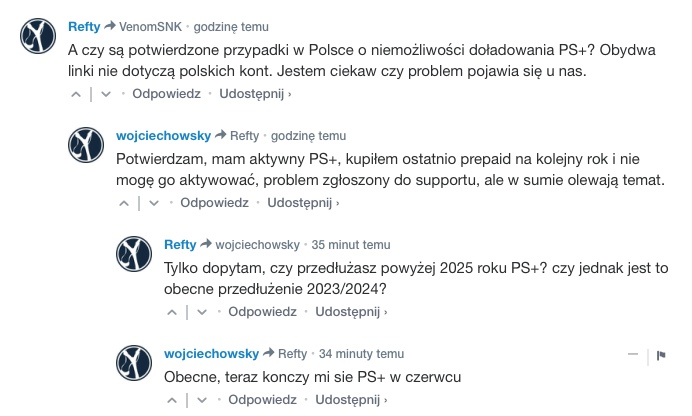Open Refty's profile from the top comment

point(84,26)
